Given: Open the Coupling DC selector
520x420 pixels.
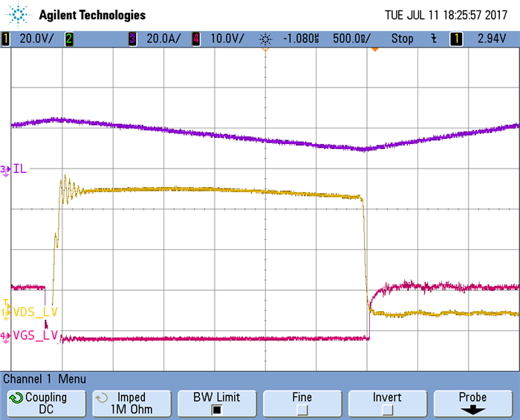Looking at the screenshot, I should (44, 402).
